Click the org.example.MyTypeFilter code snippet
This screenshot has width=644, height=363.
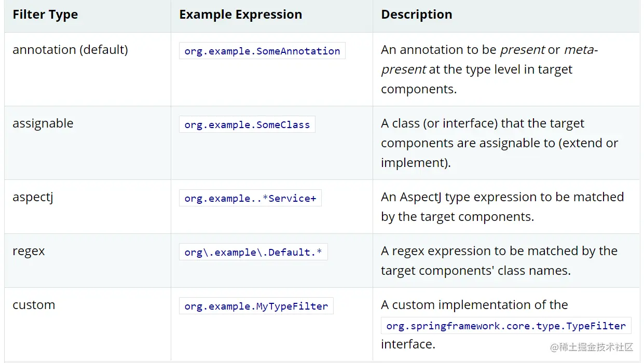point(256,306)
